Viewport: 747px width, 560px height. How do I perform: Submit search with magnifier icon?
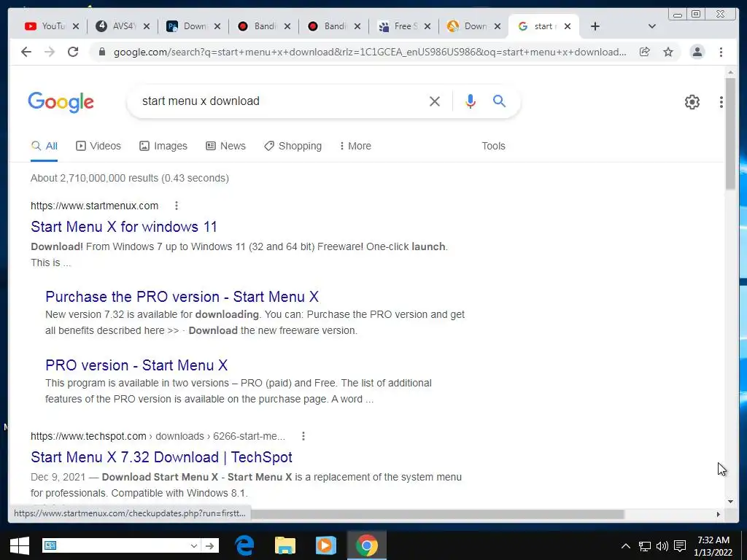(499, 101)
